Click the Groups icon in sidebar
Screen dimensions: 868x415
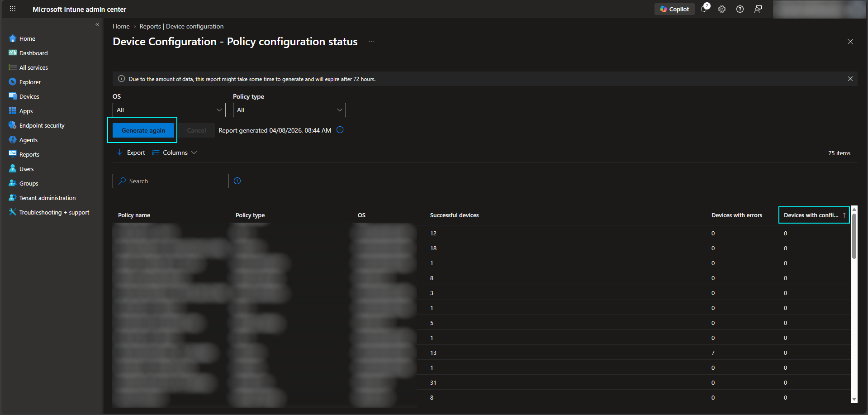13,183
